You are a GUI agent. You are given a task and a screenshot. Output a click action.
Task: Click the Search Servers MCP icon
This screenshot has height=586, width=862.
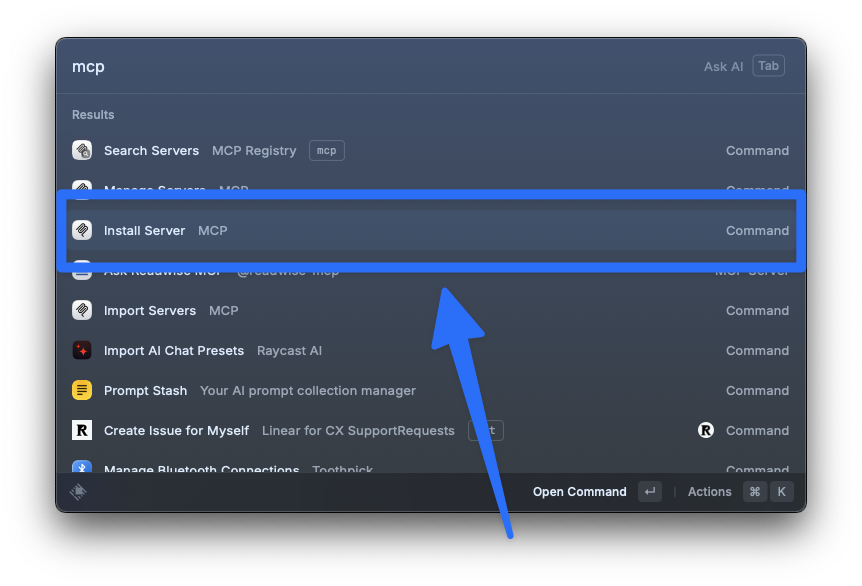(x=82, y=150)
